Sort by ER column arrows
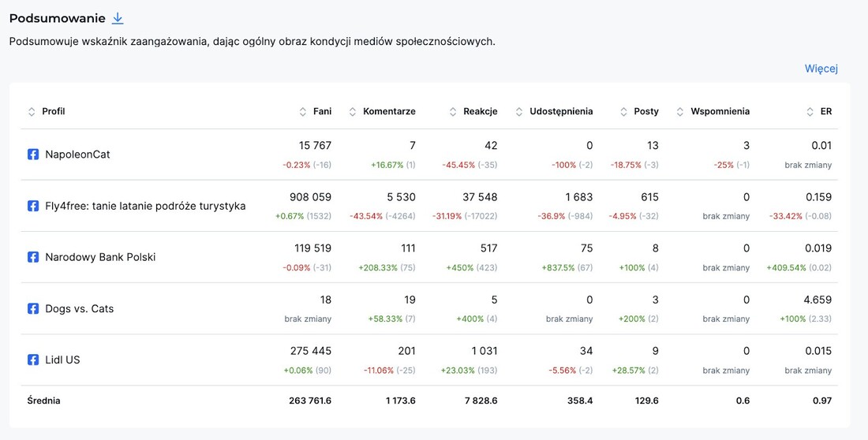 810,112
